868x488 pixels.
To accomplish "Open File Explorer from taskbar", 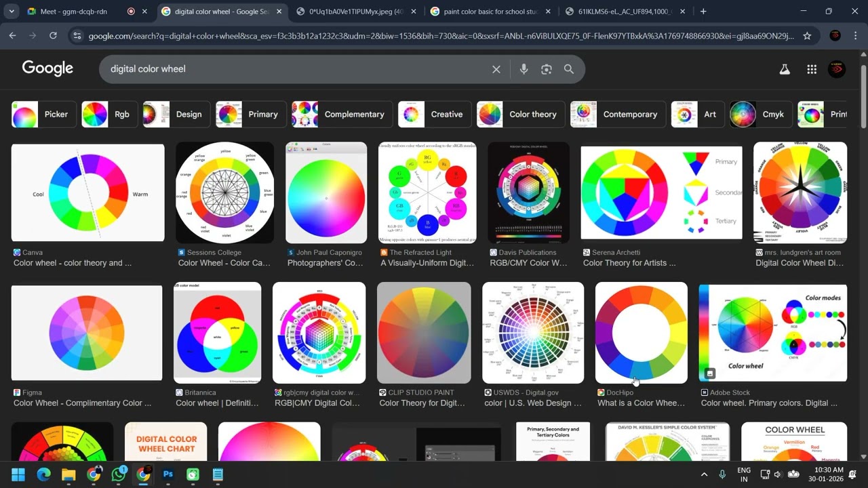I will [x=68, y=474].
